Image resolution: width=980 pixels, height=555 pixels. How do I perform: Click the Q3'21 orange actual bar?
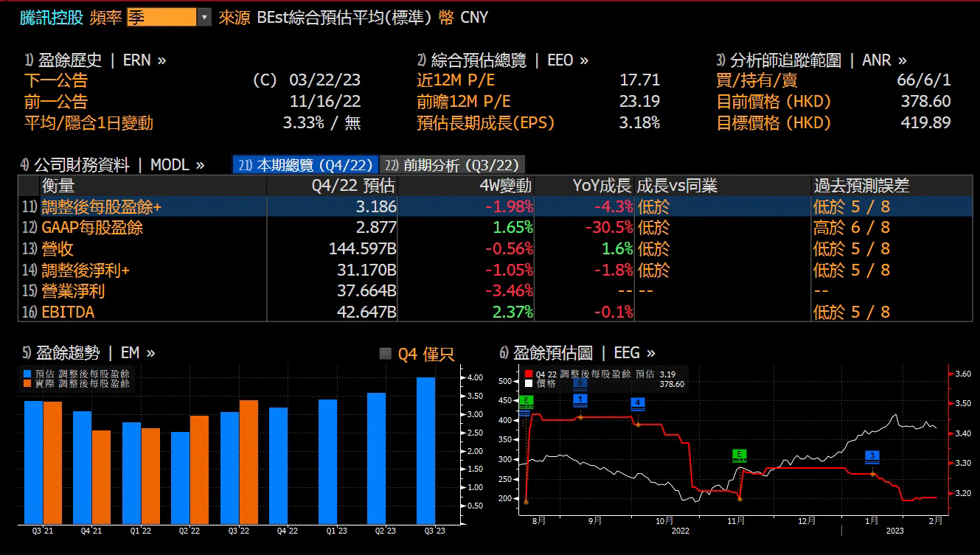click(x=52, y=462)
